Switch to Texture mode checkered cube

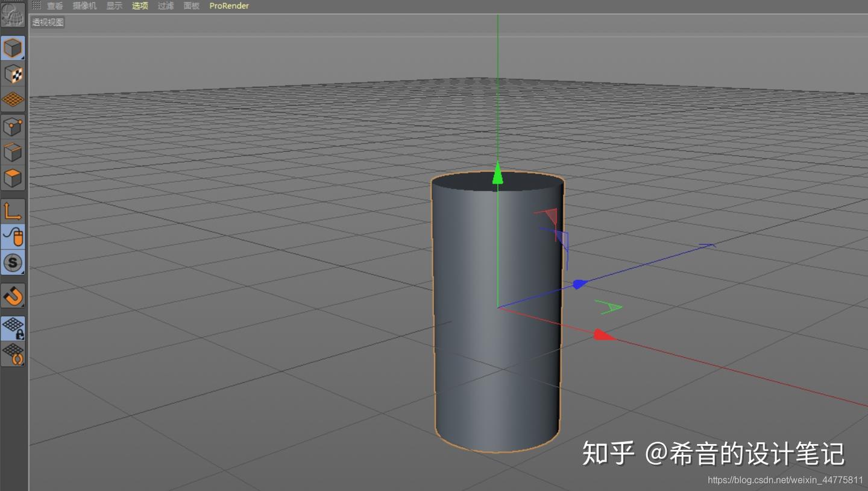pyautogui.click(x=13, y=74)
